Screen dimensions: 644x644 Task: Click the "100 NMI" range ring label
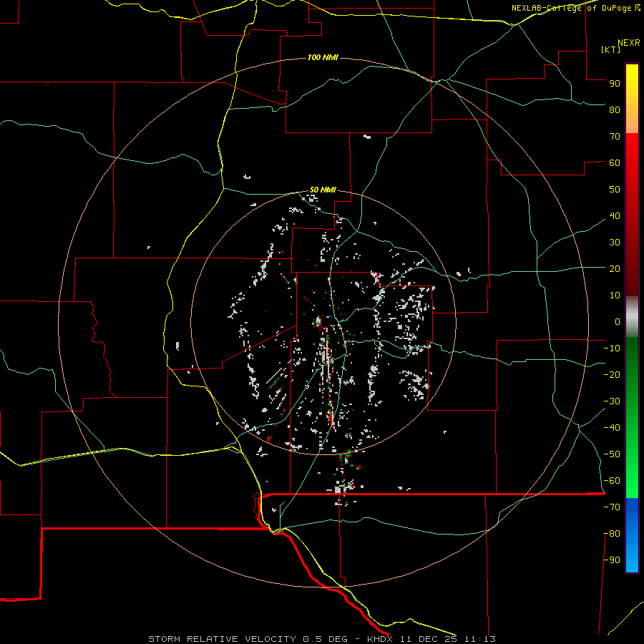(x=323, y=57)
